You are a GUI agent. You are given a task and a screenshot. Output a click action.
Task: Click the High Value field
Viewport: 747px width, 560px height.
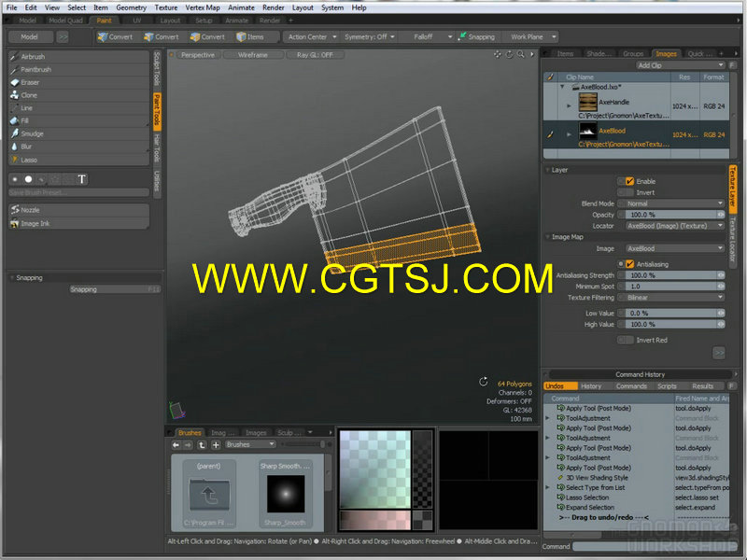click(x=673, y=324)
